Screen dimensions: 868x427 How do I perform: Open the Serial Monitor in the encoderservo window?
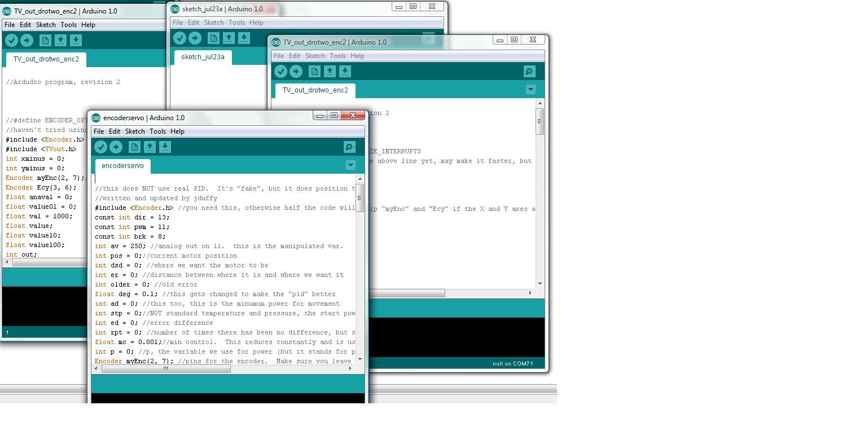(x=349, y=147)
